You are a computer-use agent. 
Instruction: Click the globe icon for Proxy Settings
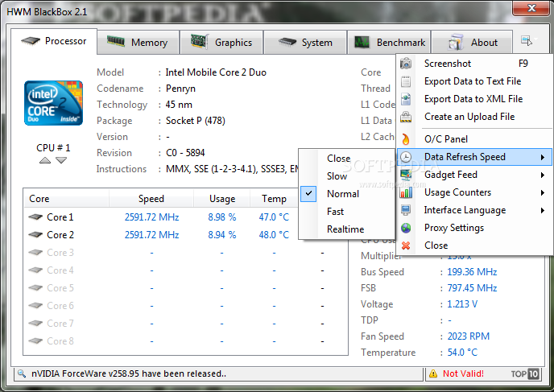tap(406, 228)
